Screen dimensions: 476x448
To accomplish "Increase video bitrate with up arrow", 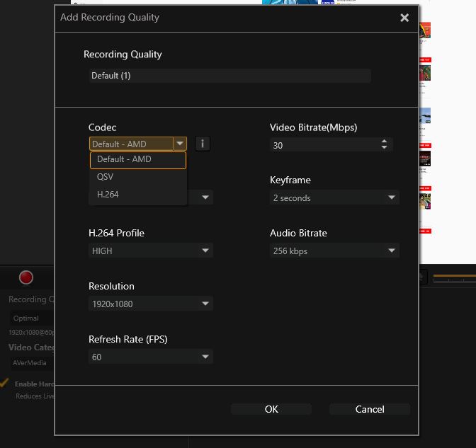I will [385, 141].
